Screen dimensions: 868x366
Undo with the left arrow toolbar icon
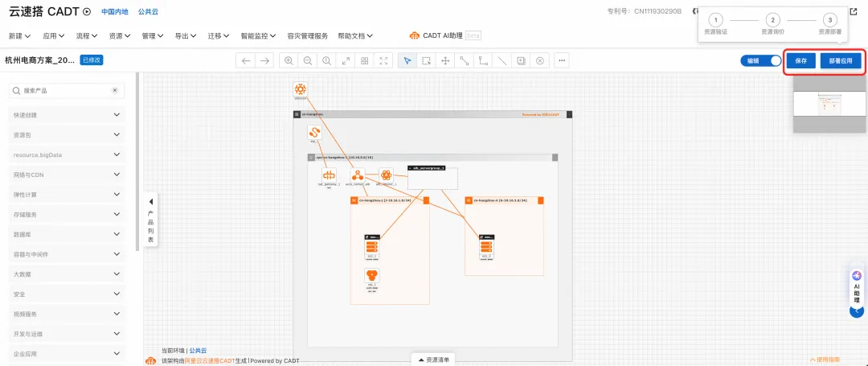246,61
